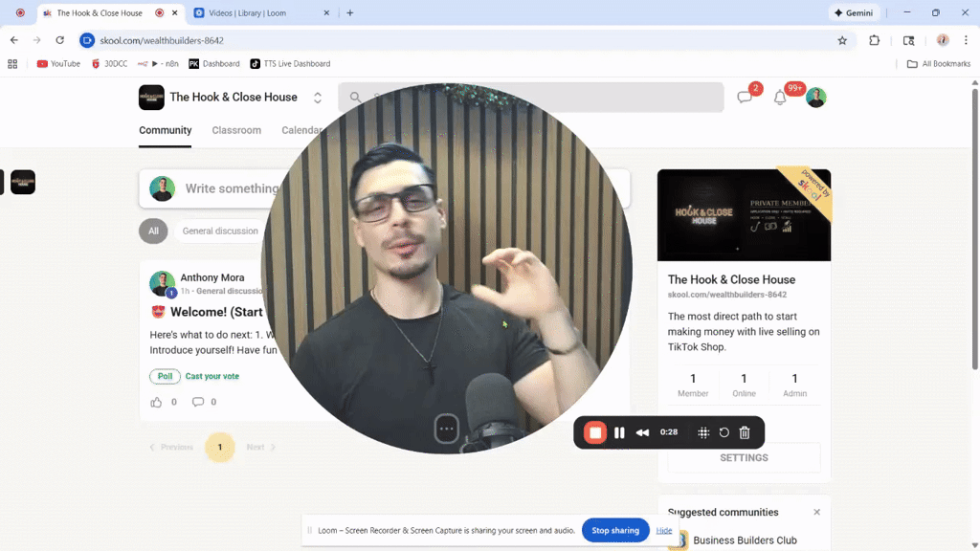Click the search magnifier icon

click(355, 98)
